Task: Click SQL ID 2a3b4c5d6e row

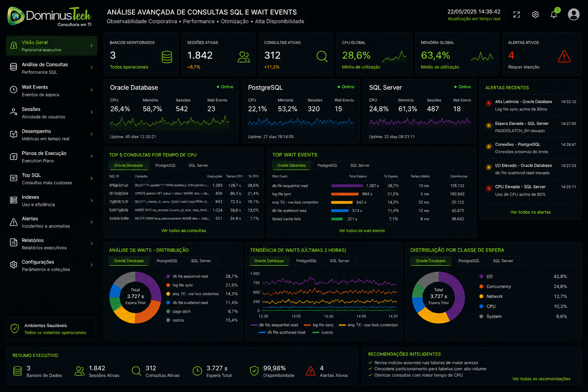Action: [x=184, y=219]
